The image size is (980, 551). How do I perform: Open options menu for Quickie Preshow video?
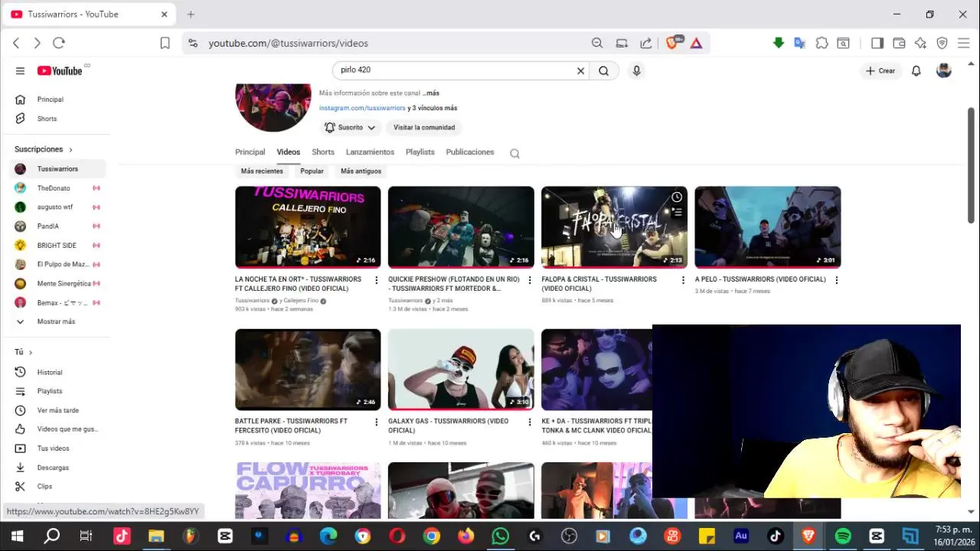(x=529, y=280)
